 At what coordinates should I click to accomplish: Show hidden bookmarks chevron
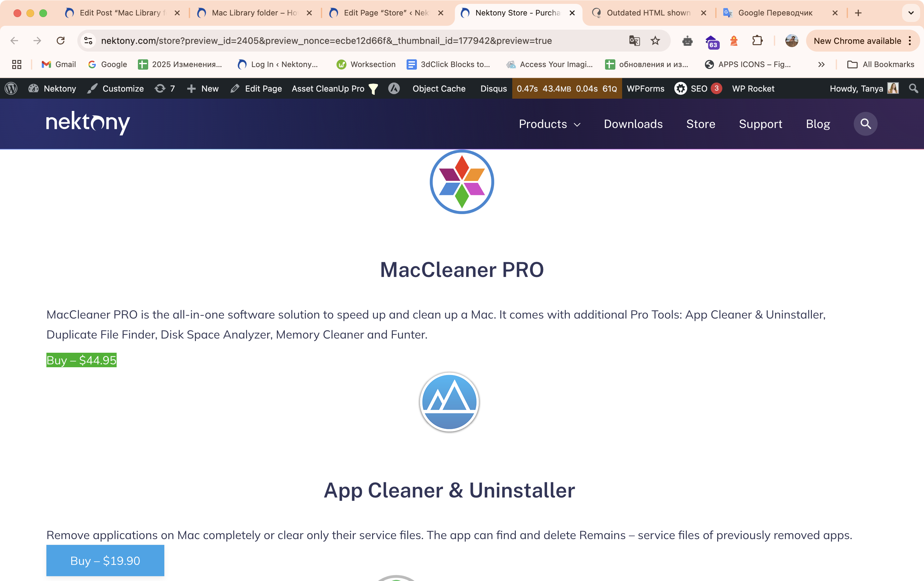coord(821,64)
